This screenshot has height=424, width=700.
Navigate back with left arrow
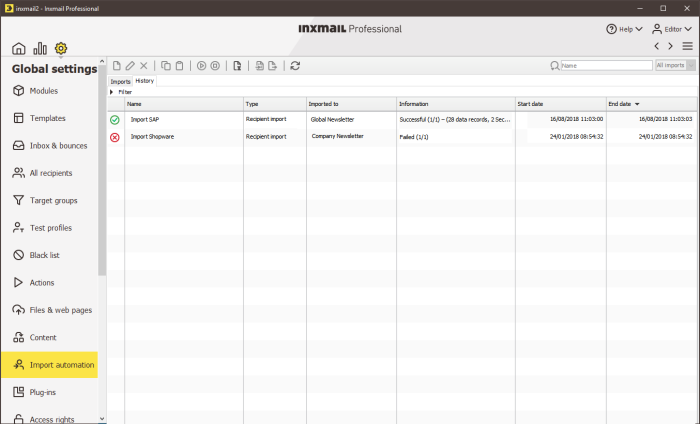coord(657,46)
